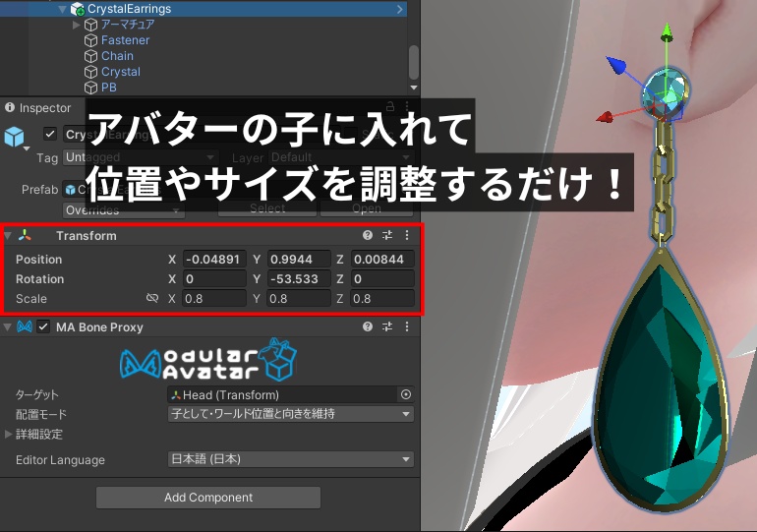Viewport: 757px width, 532px height.
Task: Open MA Bone Proxy help icon
Action: pyautogui.click(x=368, y=326)
